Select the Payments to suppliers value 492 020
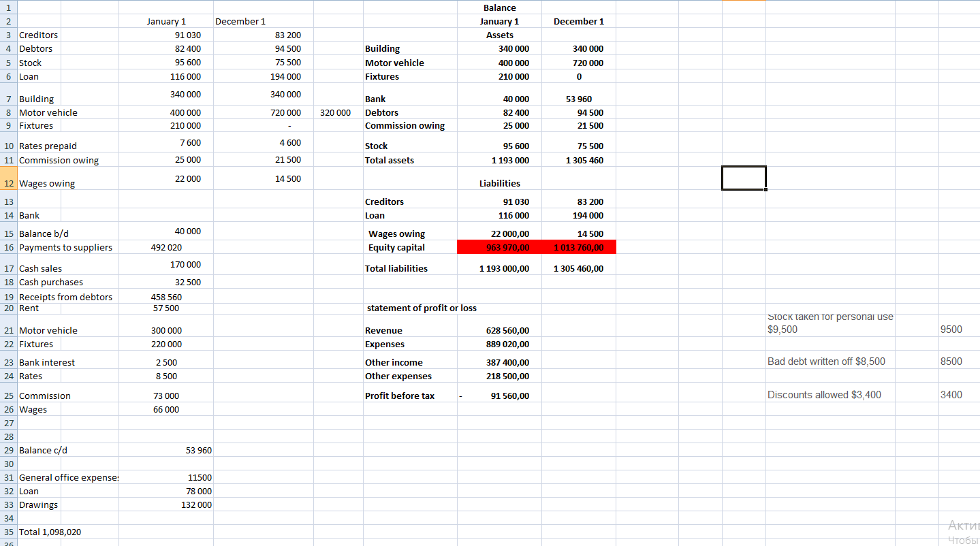Viewport: 980px width, 546px height. [166, 247]
